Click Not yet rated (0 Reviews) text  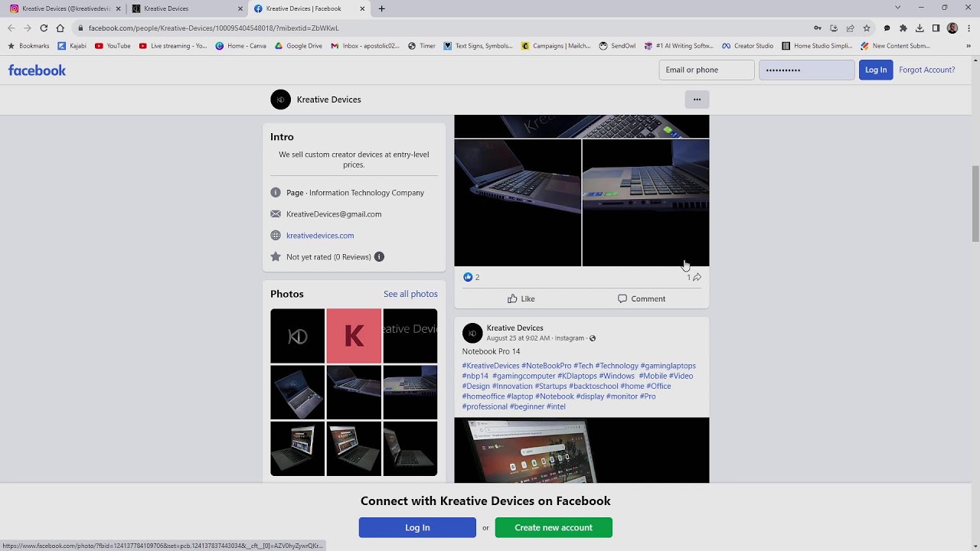pos(328,257)
